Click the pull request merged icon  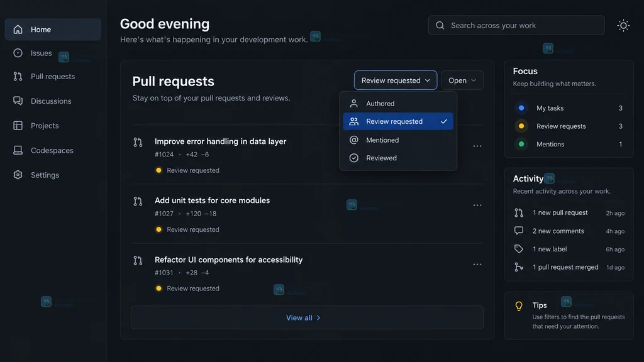coord(519,267)
